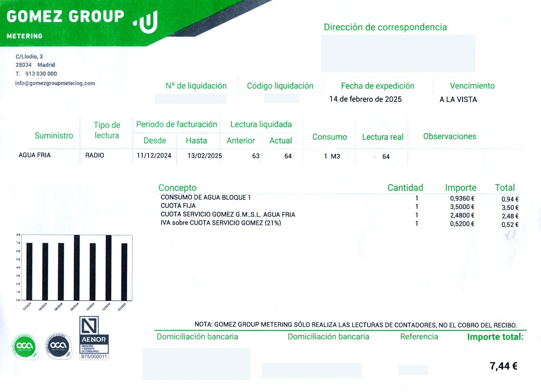
Task: Click the address line 'C/Llodio, 3'
Action: [29, 57]
